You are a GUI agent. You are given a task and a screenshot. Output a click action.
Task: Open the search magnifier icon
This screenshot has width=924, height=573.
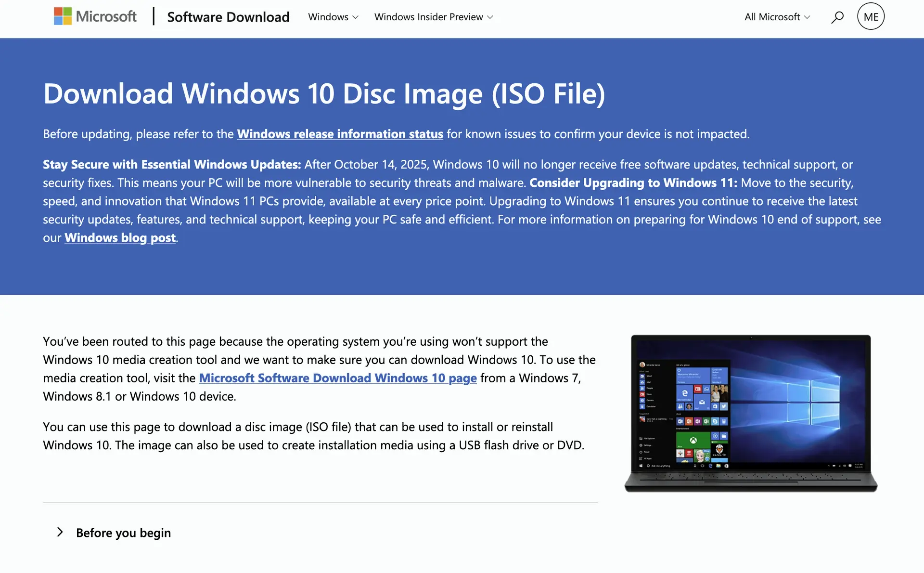click(837, 17)
